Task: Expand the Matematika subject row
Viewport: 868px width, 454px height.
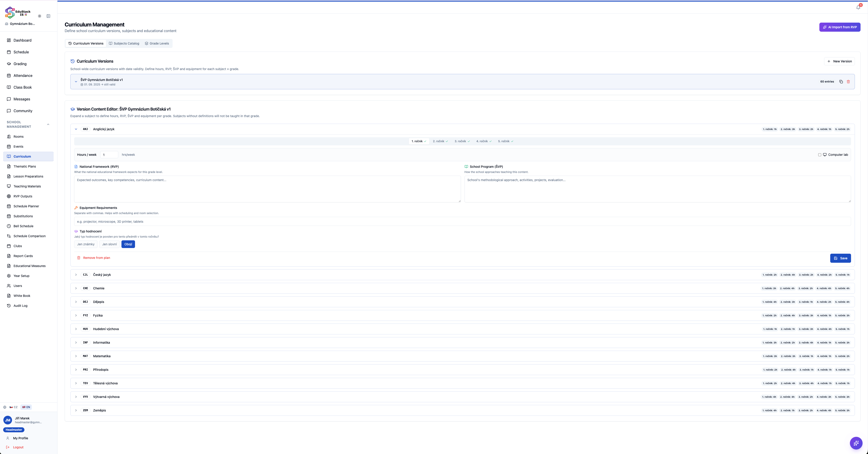Action: tap(462, 356)
